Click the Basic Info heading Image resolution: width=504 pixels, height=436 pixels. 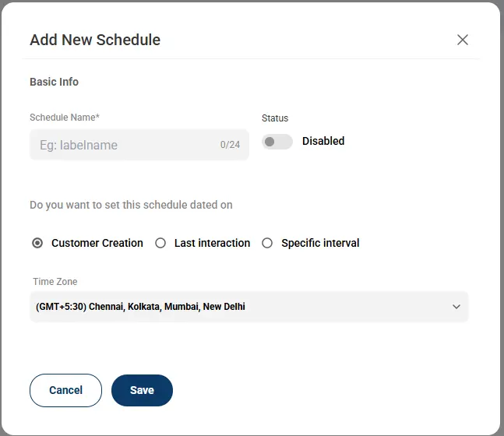[54, 82]
